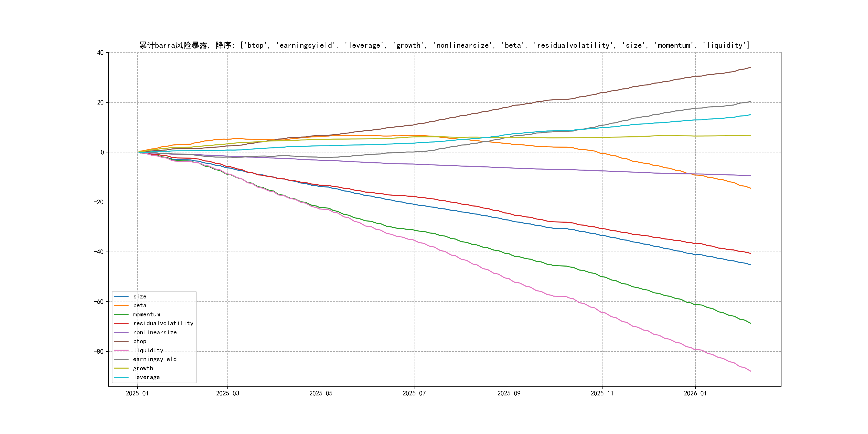Click the btop legend label
Screen dimensions: 868x434
(140, 341)
